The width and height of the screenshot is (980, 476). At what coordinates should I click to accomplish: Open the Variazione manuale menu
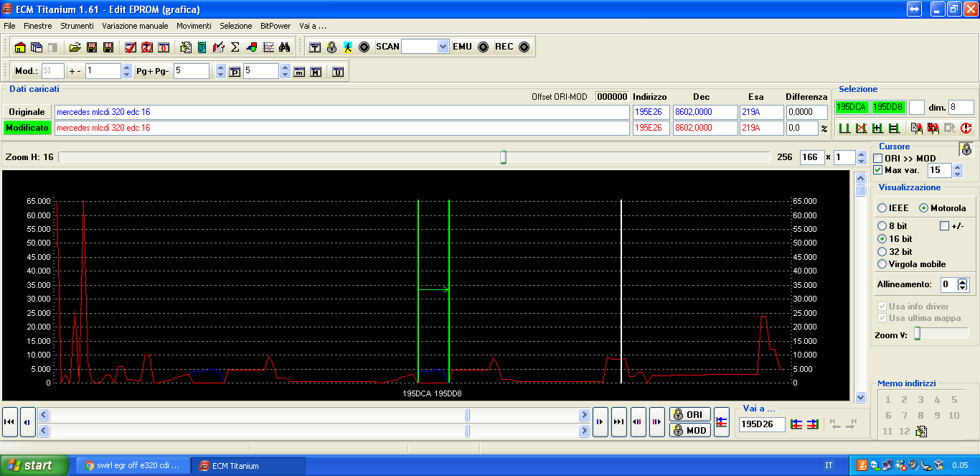(135, 26)
